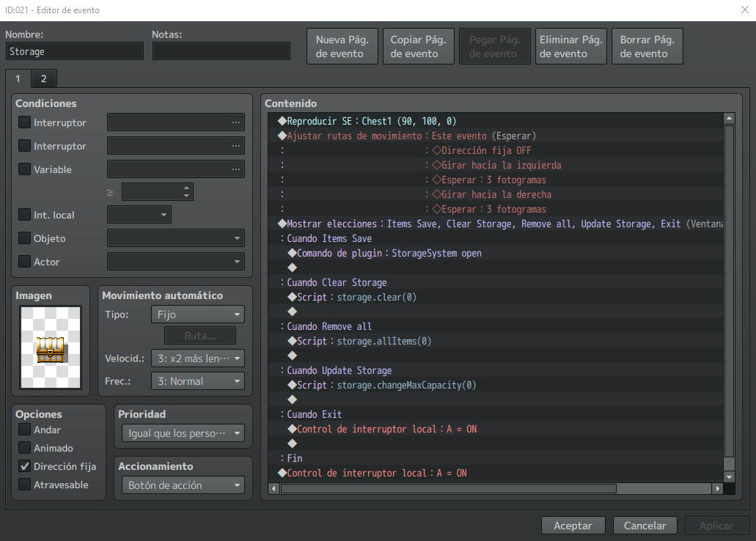This screenshot has height=541, width=756.
Task: Select StorageSystem open plugin command
Action: pyautogui.click(x=496, y=253)
